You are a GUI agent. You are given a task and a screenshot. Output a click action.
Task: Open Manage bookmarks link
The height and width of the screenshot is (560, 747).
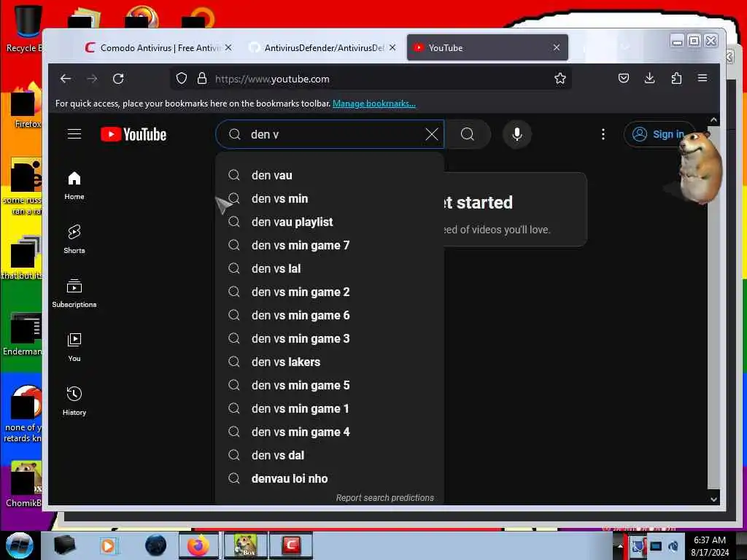tap(374, 104)
